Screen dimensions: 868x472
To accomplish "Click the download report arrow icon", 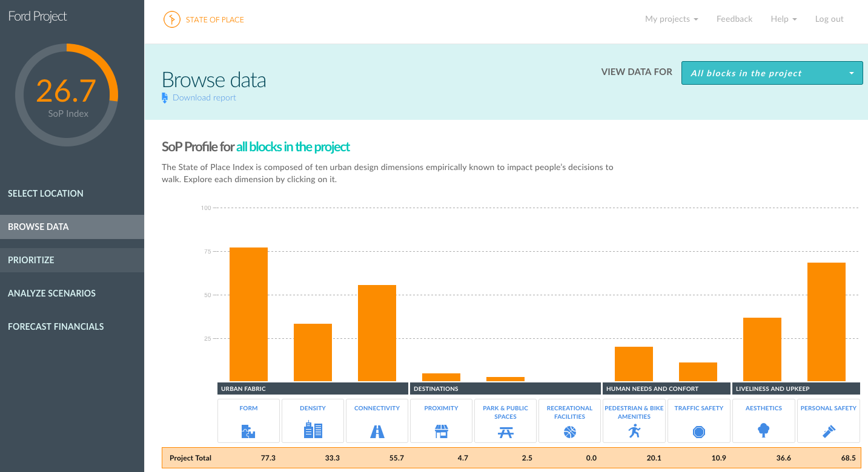I will click(165, 98).
